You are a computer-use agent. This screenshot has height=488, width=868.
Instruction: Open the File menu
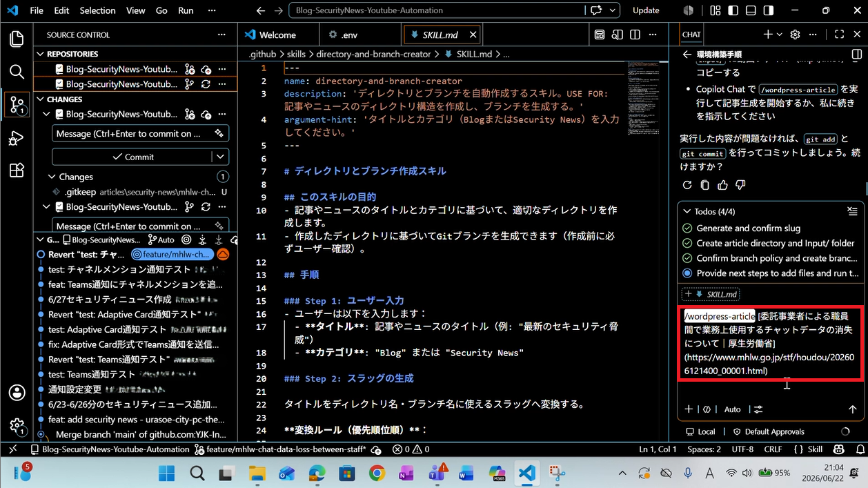click(37, 10)
